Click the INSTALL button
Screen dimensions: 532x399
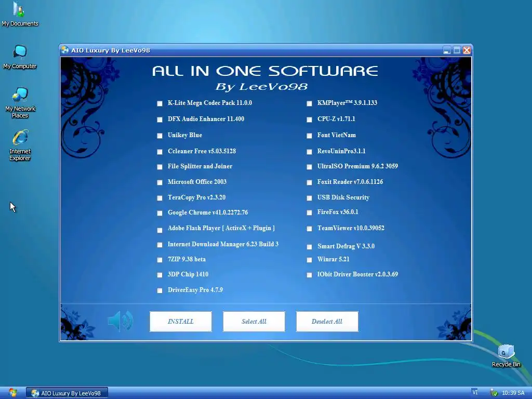click(x=180, y=321)
